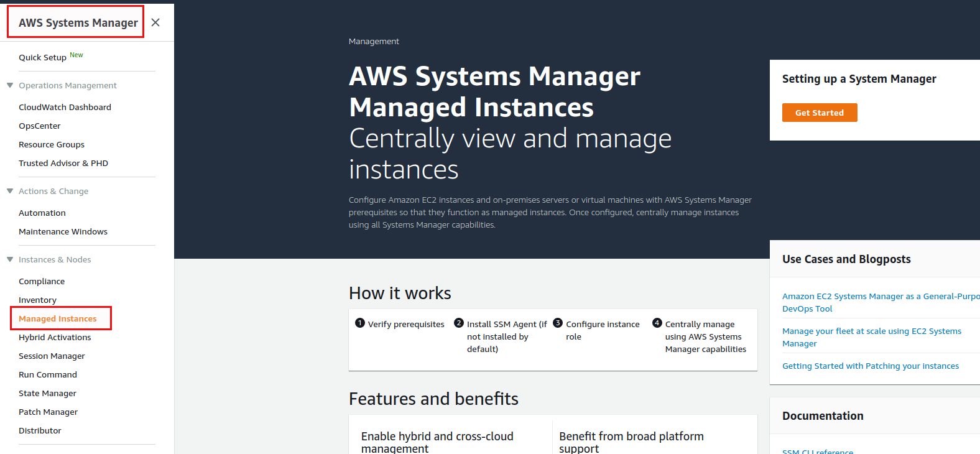Viewport: 980px width, 454px height.
Task: Click step 4 Centrally manage text
Action: 706,336
